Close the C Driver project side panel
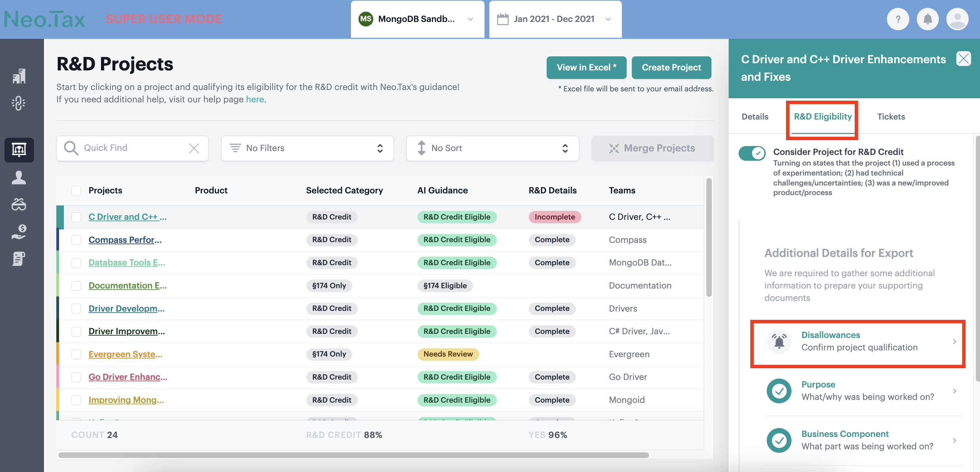Viewport: 980px width, 472px height. tap(964, 59)
